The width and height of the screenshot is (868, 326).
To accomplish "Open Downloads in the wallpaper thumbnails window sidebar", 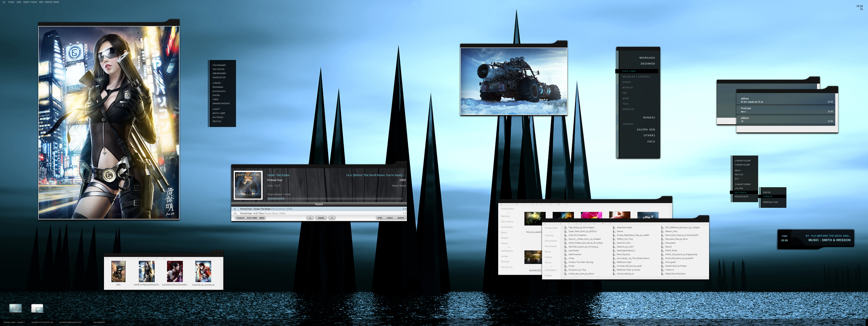I will [506, 227].
